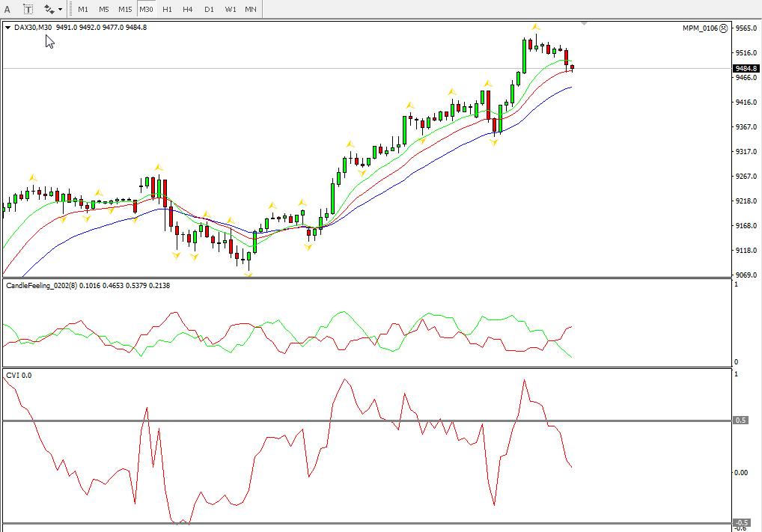
Task: Click the yellow arrow above the highest candle
Action: click(x=536, y=28)
